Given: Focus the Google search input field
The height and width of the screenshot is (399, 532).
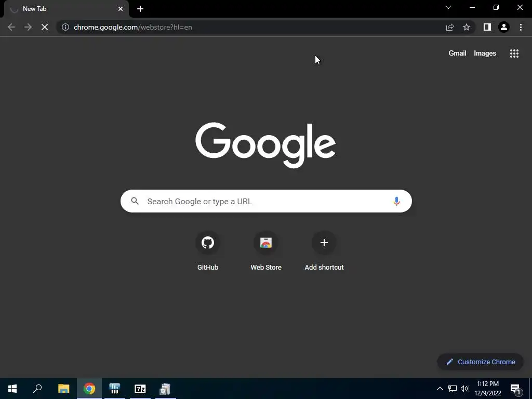Looking at the screenshot, I should (266, 201).
